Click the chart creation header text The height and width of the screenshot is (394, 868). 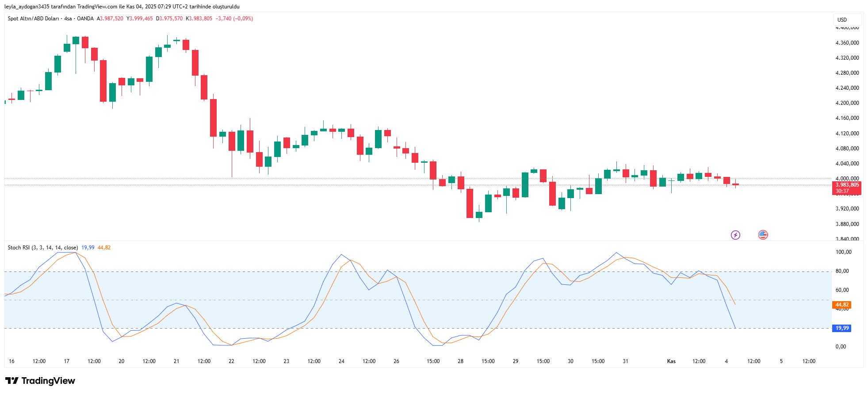click(122, 7)
